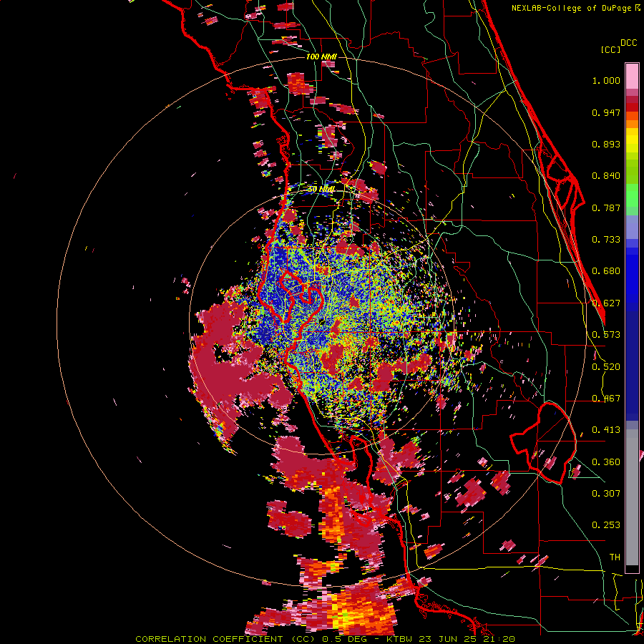Click the 0.680 legend value

point(606,271)
